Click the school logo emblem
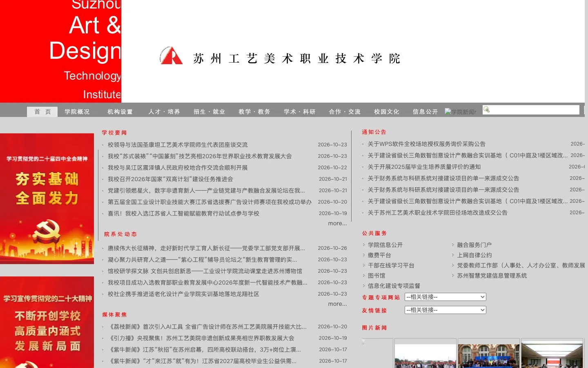 click(x=171, y=56)
